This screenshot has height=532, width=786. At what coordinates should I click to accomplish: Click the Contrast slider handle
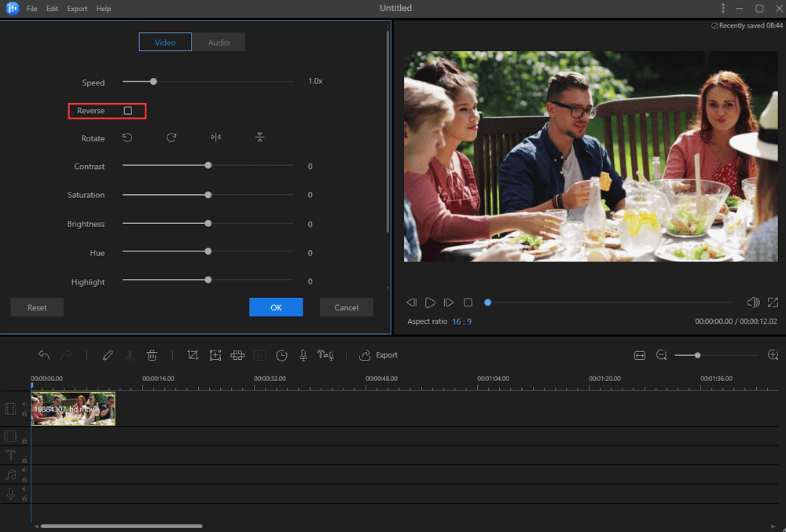[x=208, y=166]
